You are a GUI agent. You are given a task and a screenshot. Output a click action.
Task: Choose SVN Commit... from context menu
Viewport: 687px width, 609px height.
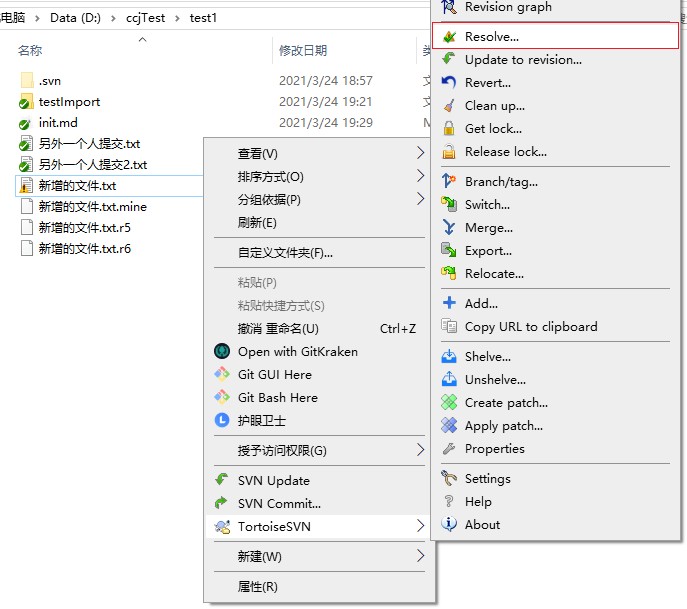[x=279, y=504]
